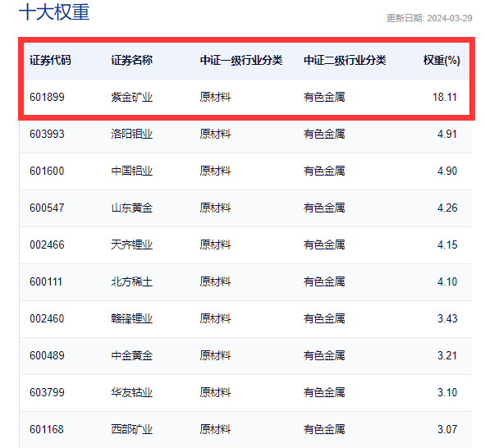Select stock name 华友钴业
Image resolution: width=485 pixels, height=448 pixels.
132,392
